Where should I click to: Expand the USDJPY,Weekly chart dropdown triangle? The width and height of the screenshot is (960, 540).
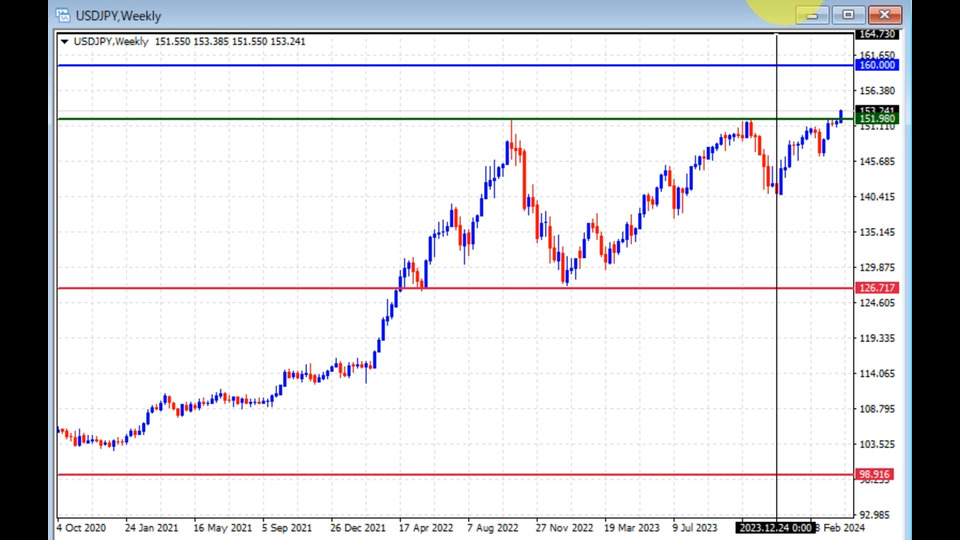pos(64,42)
